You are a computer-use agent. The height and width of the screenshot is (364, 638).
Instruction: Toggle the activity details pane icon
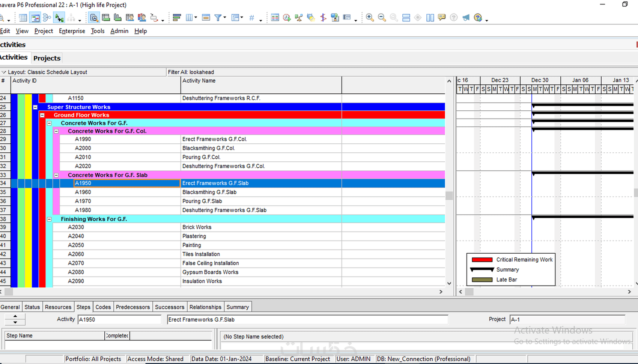tap(94, 18)
